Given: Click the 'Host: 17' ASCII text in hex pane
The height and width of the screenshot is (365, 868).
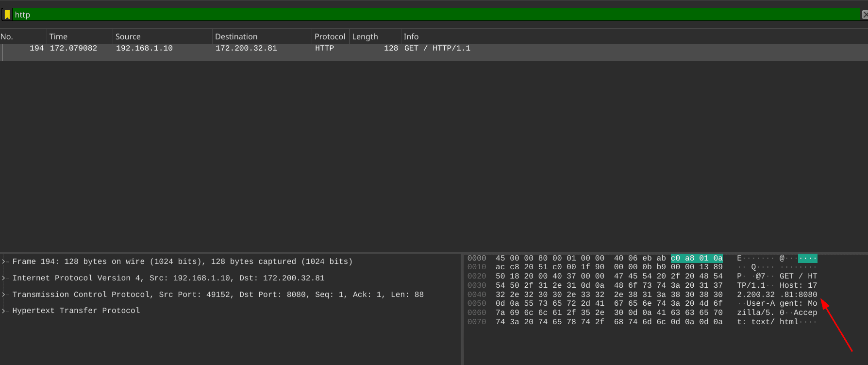Looking at the screenshot, I should tap(798, 285).
